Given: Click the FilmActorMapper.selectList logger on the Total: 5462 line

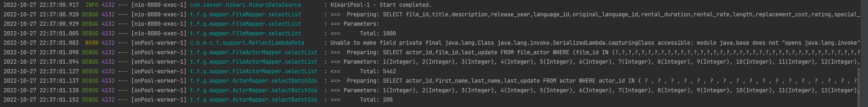Looking at the screenshot, I should coord(253,71).
